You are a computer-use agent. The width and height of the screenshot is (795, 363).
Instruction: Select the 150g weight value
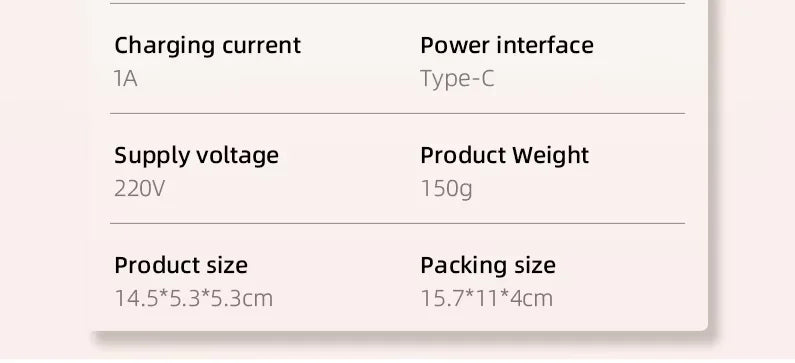[x=446, y=190]
